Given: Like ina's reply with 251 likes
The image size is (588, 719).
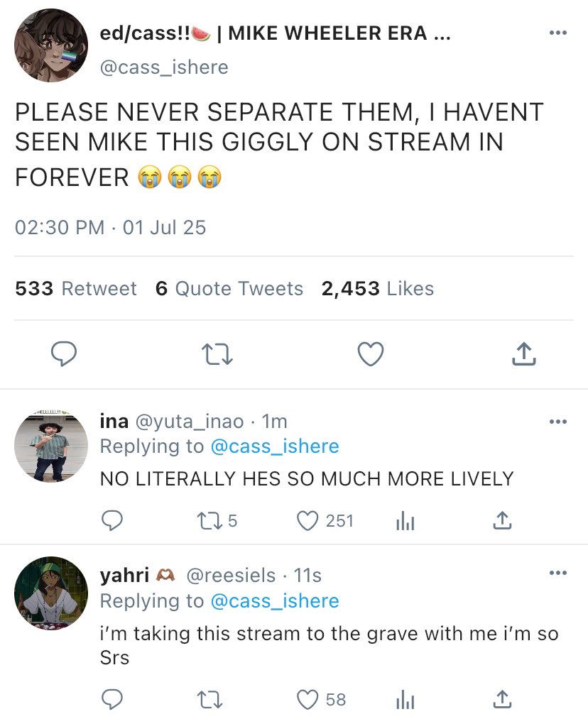Looking at the screenshot, I should (307, 521).
